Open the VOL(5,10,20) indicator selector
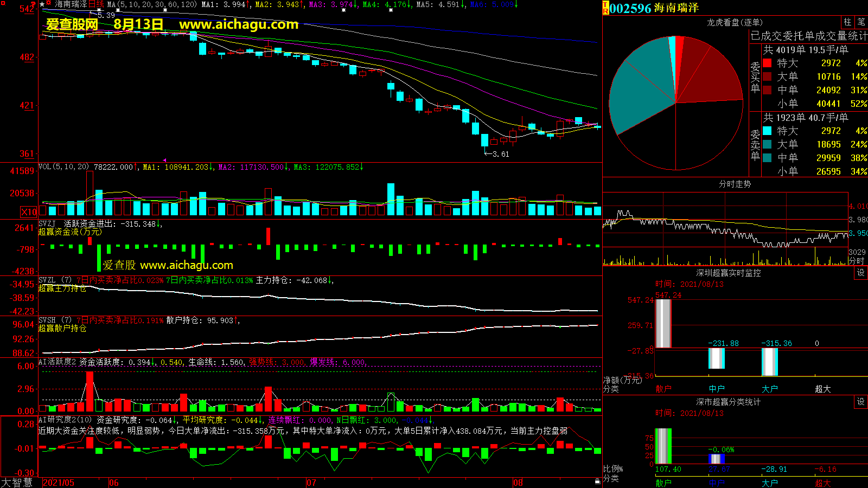 63,167
